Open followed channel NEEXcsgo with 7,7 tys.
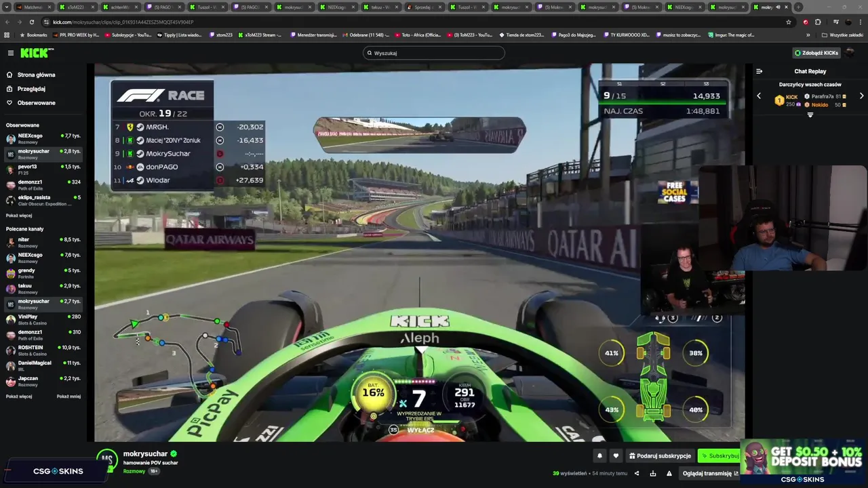Screen dimensions: 868x488 coord(43,139)
